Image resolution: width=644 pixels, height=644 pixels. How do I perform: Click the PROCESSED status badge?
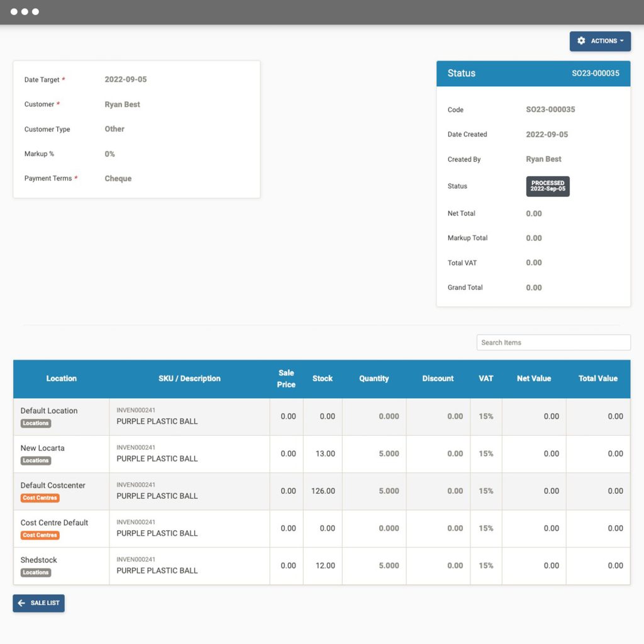point(548,186)
